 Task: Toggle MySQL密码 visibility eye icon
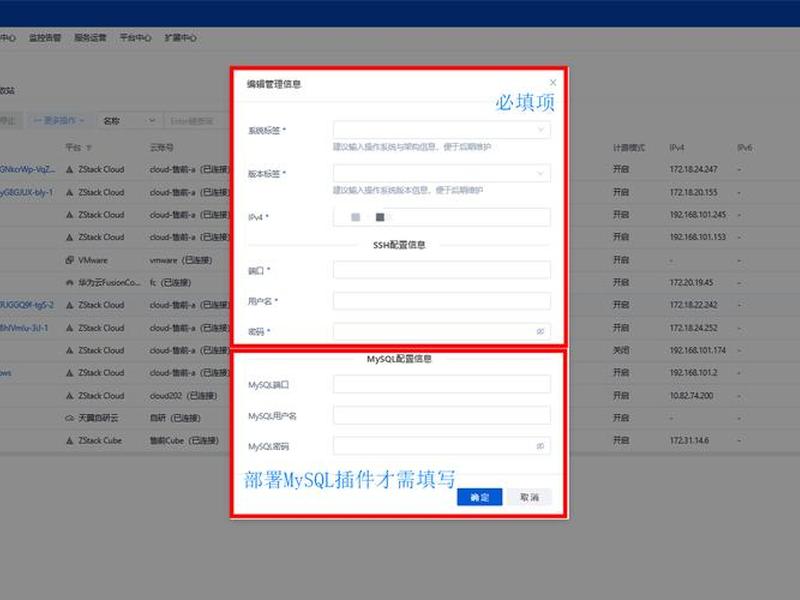click(x=540, y=446)
